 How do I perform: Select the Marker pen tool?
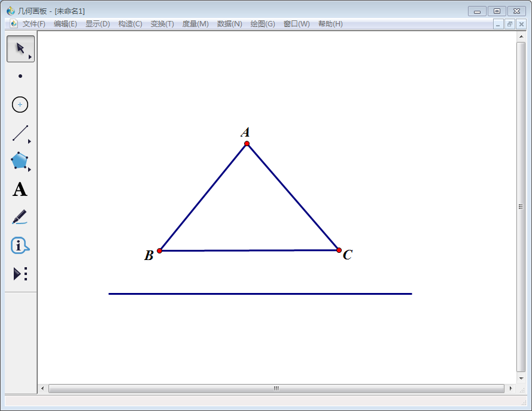[x=20, y=217]
